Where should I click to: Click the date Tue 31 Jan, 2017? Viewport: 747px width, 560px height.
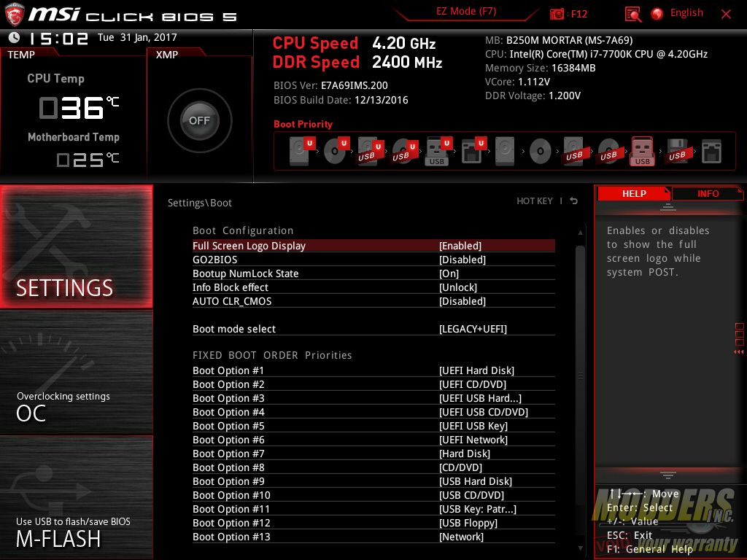(137, 37)
